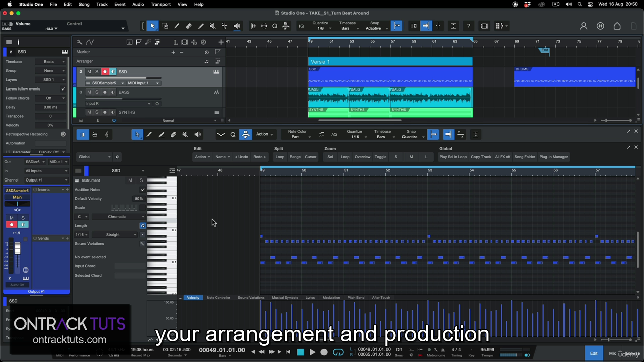Open the editor Action dropdown in Edit section

(202, 157)
